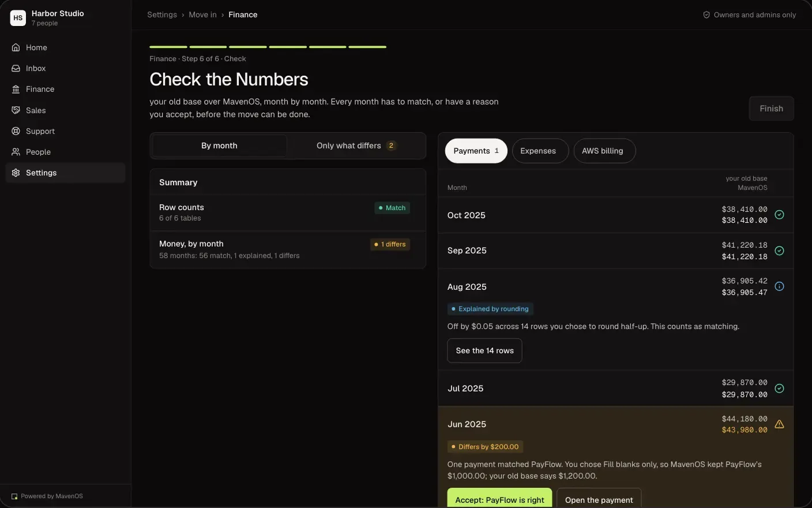Viewport: 812px width, 508px height.
Task: Click the Inbox tray icon
Action: click(x=16, y=68)
